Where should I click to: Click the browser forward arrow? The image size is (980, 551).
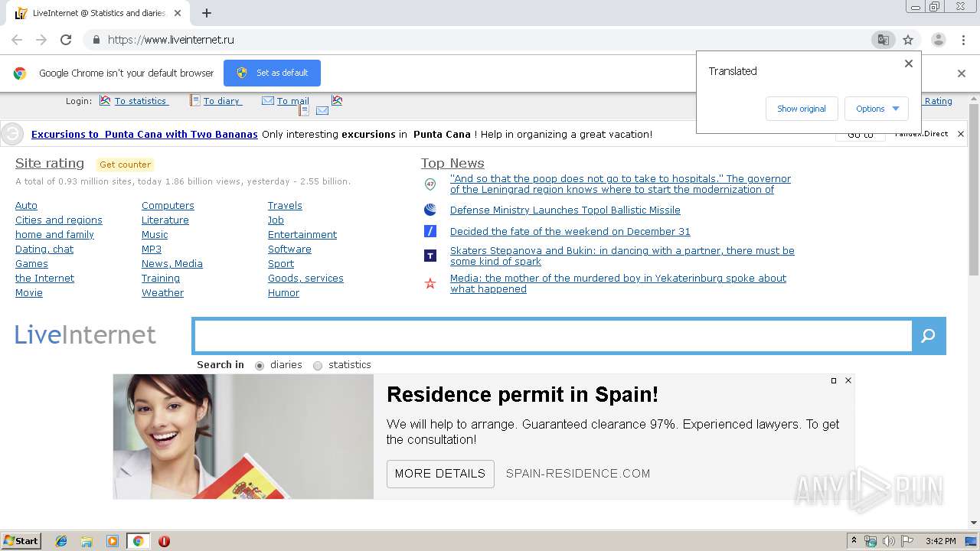41,40
